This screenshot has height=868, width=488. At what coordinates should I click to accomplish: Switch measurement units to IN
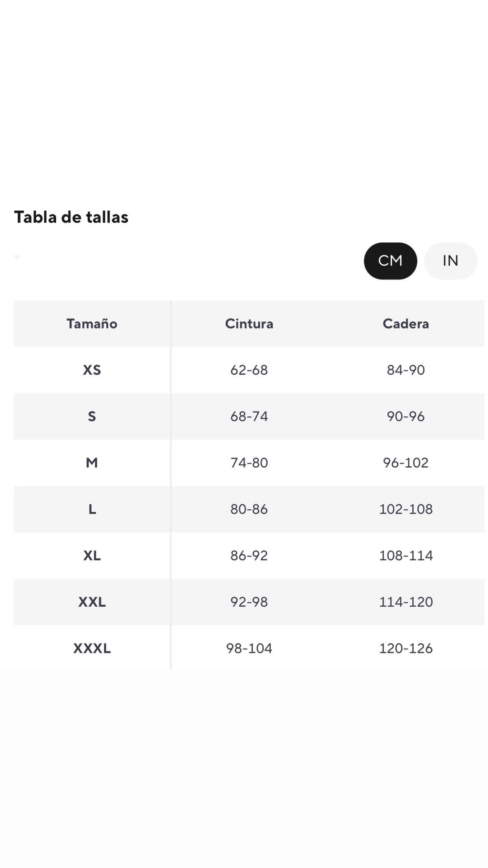[x=450, y=261]
